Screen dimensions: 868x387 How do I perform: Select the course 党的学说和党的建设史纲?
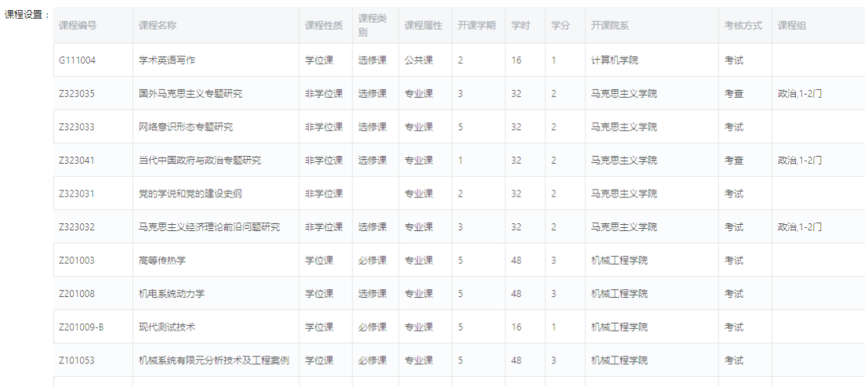190,193
